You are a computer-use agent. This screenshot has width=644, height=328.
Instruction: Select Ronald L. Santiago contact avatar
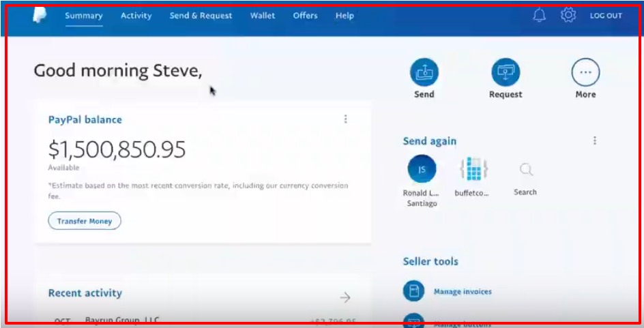(422, 168)
